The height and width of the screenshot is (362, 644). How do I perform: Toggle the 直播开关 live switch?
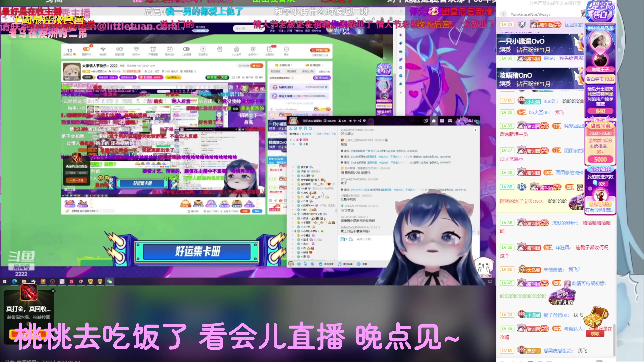click(x=86, y=49)
